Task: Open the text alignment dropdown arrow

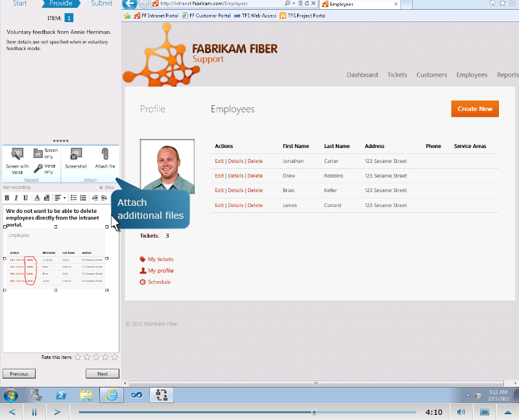Action: tap(64, 198)
